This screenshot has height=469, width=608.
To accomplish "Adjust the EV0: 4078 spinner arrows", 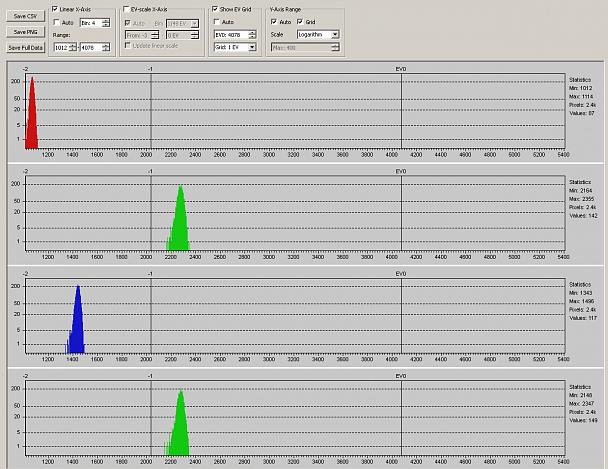I will tap(252, 35).
